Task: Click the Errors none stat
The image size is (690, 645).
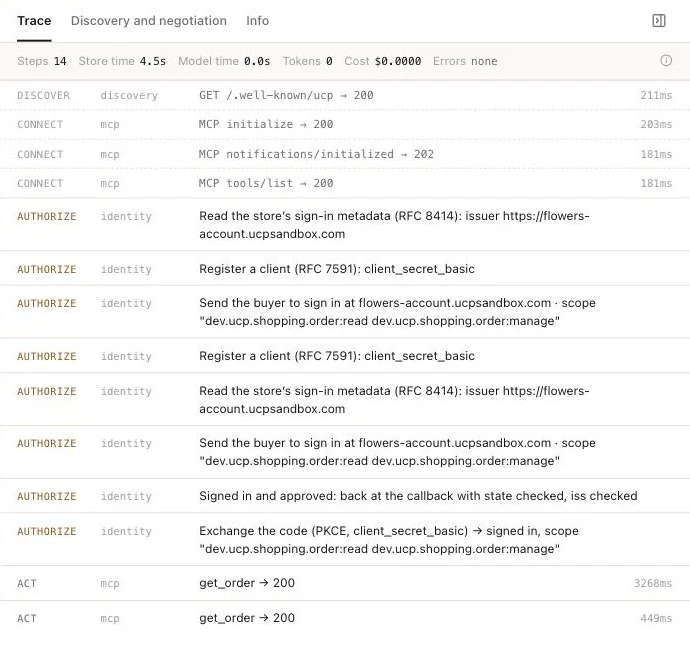Action: 465,61
